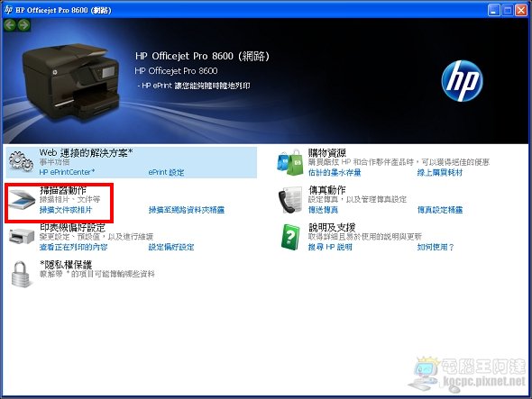
Task: Click the 掃描文件或相片 link
Action: point(66,210)
